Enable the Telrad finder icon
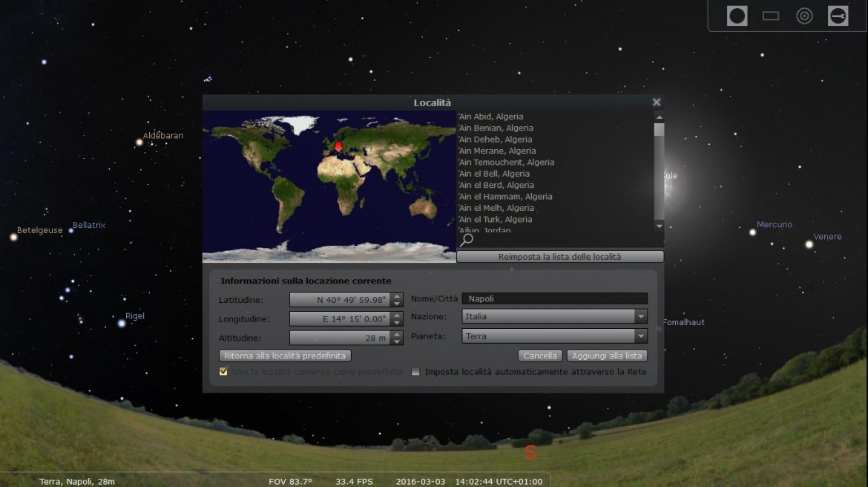 pos(804,15)
